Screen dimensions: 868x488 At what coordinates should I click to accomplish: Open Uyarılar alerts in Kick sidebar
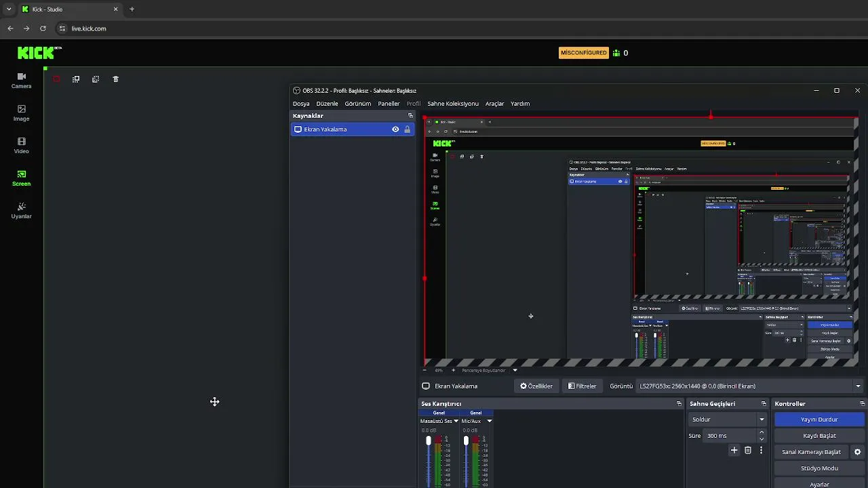21,211
